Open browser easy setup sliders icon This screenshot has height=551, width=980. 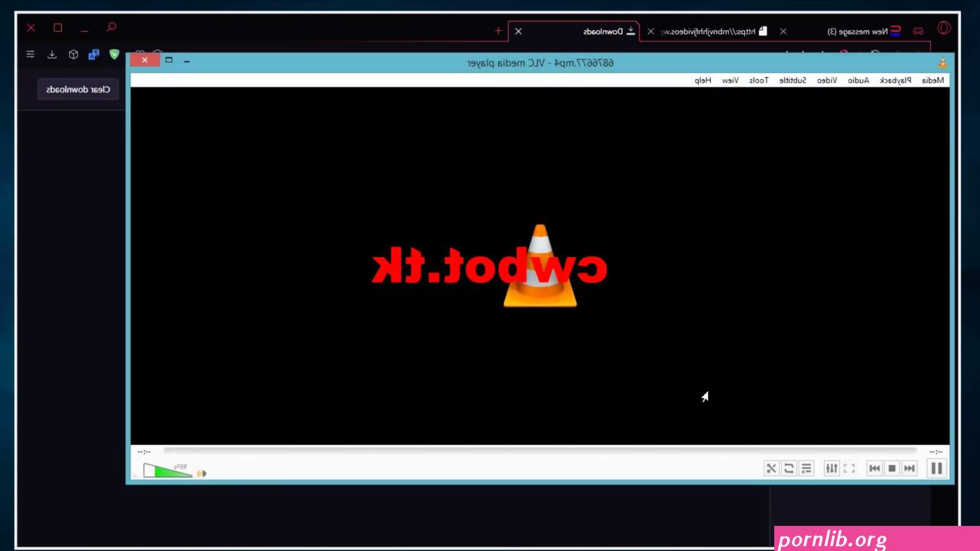click(31, 54)
